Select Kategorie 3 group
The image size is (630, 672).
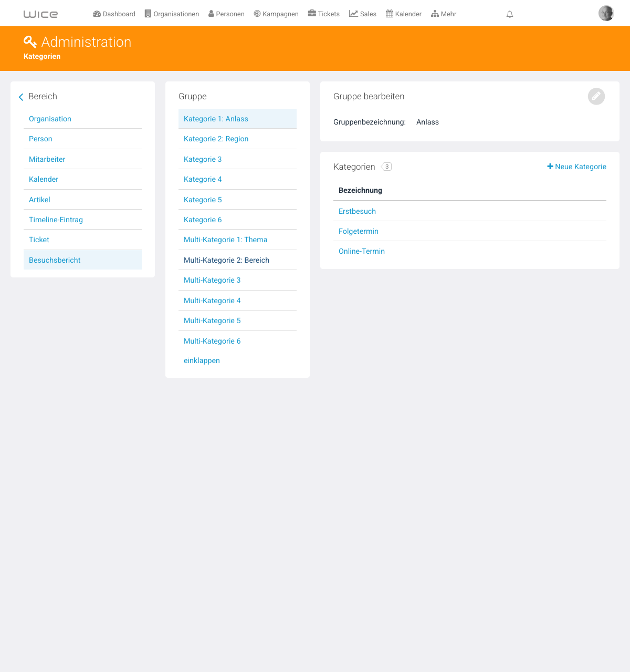coord(237,159)
